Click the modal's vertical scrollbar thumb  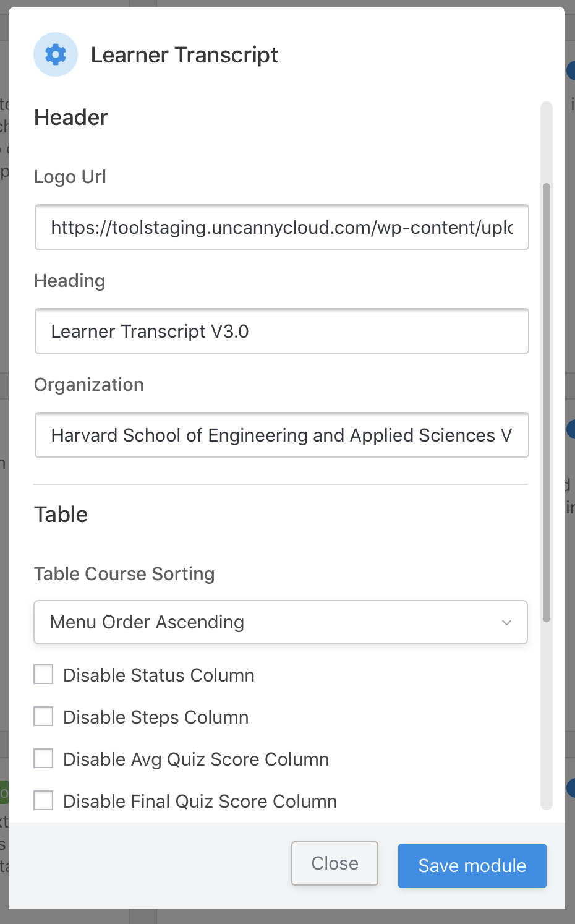coord(546,402)
